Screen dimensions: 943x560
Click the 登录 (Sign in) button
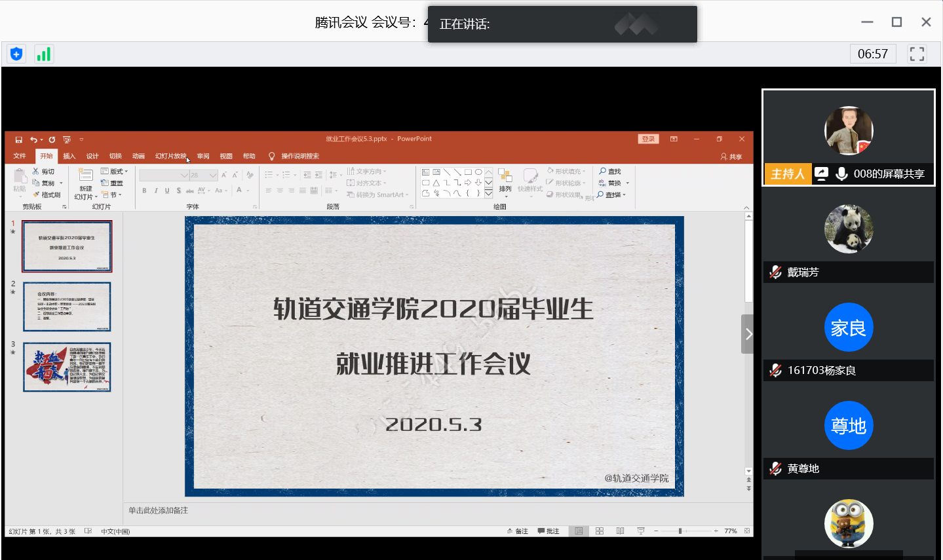tap(648, 139)
